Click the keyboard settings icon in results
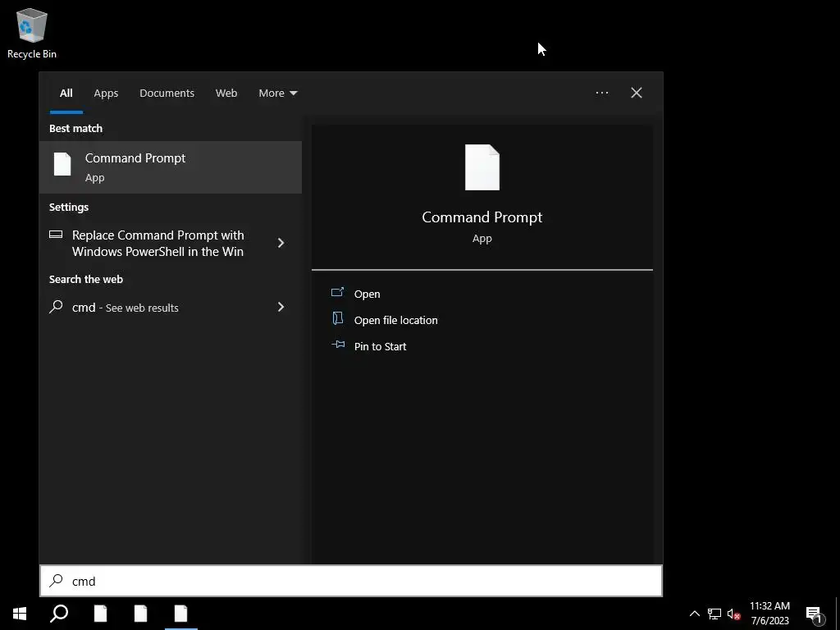The height and width of the screenshot is (630, 840). pyautogui.click(x=56, y=235)
